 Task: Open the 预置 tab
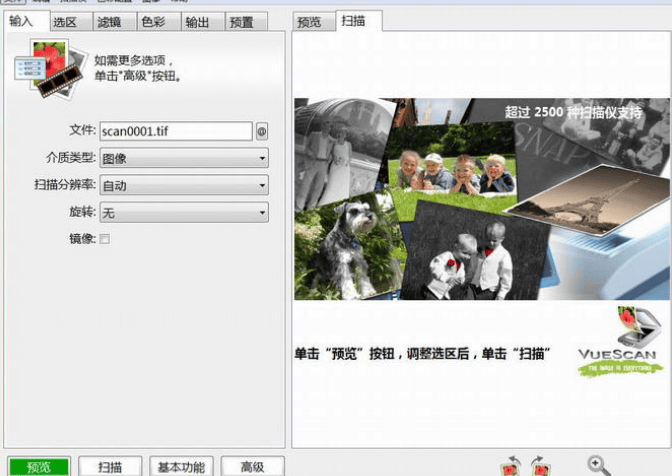[x=241, y=21]
